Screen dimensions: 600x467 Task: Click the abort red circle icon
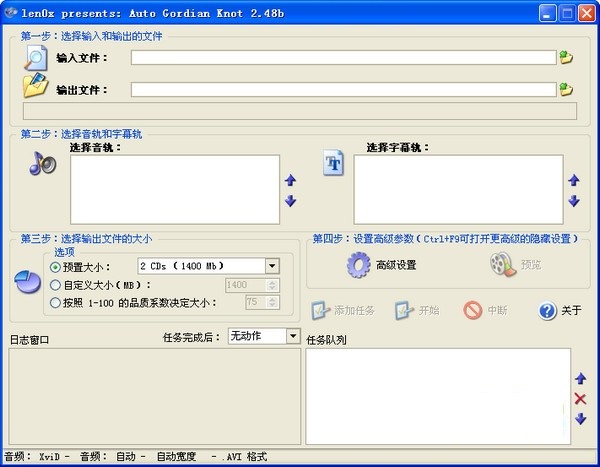pyautogui.click(x=473, y=310)
